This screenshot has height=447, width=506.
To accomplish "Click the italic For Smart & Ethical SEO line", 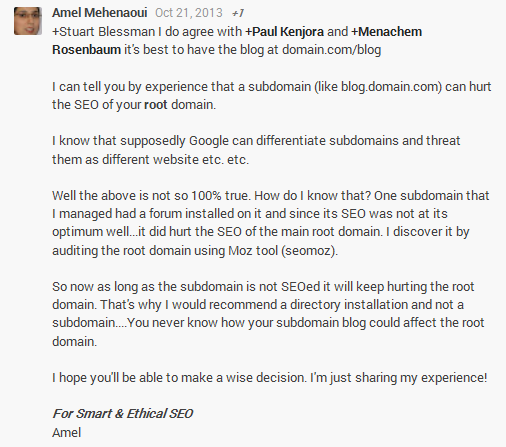I will coord(123,414).
